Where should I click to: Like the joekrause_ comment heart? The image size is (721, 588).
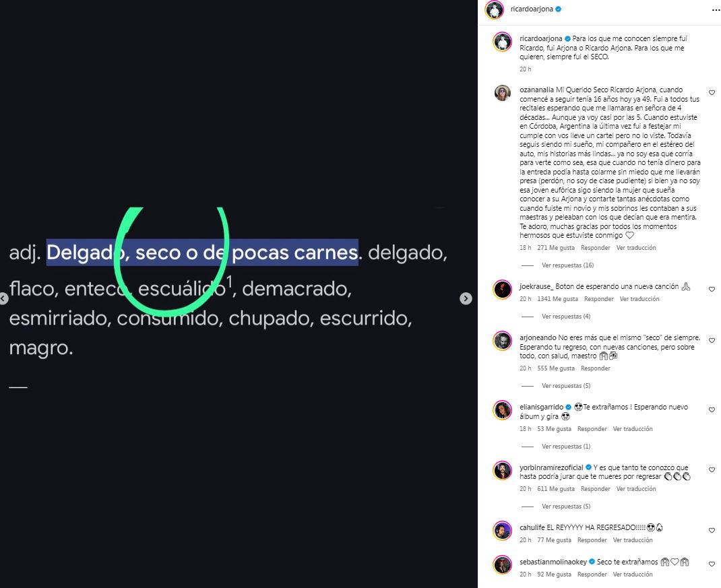pyautogui.click(x=712, y=289)
